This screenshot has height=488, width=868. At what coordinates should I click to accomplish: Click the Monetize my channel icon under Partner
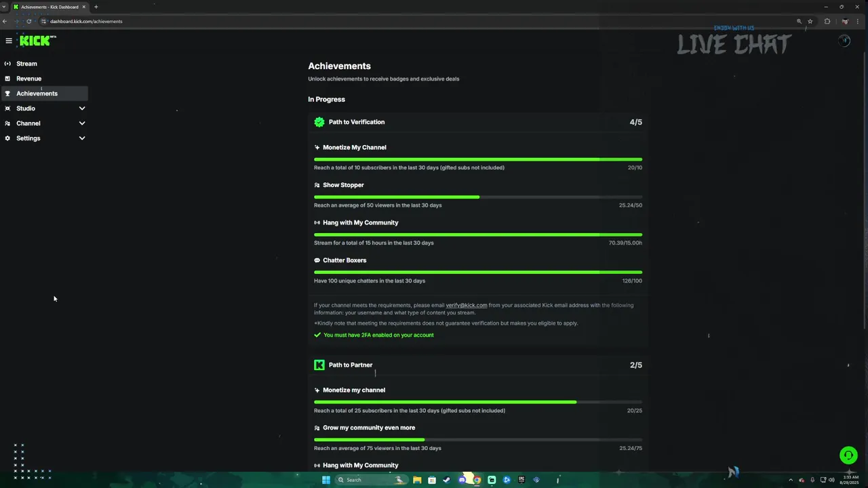317,390
